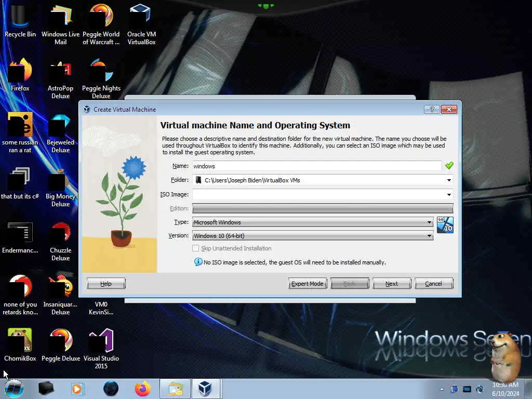This screenshot has height=399, width=532.
Task: Open the round dark-blue taskbar icon
Action: point(111,389)
